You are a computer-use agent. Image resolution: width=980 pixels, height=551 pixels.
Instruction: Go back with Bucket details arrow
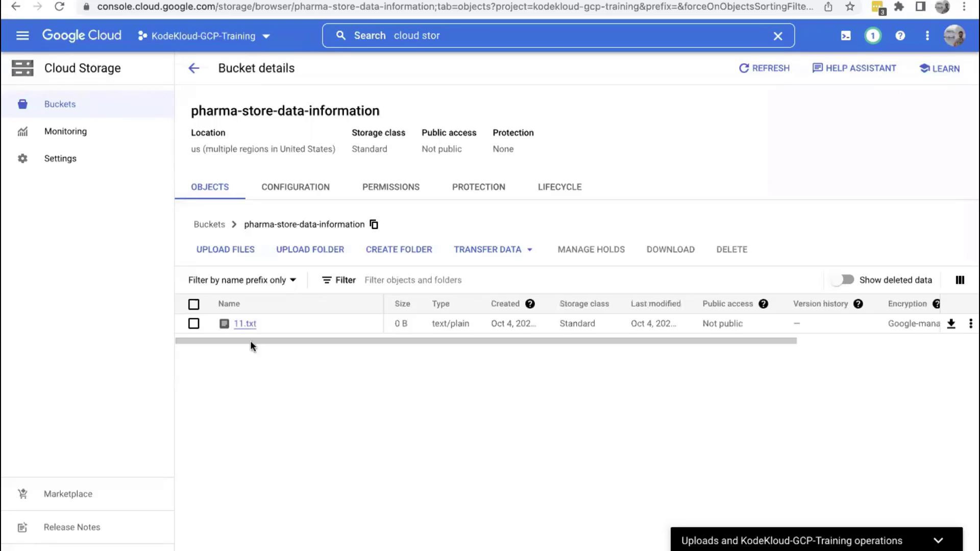[193, 68]
